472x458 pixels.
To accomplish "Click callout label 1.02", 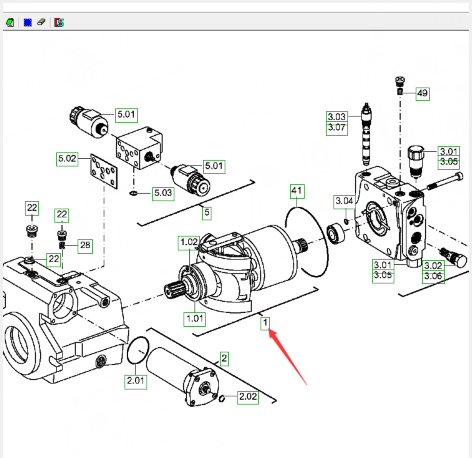I will pos(189,243).
